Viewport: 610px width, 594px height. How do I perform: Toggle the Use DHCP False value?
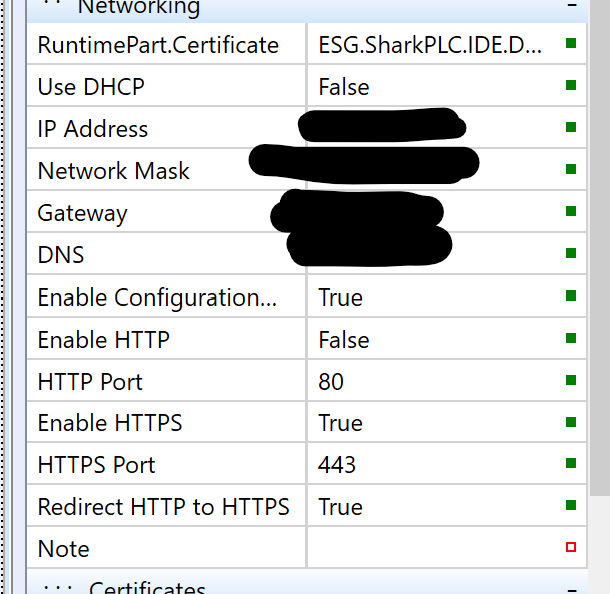click(344, 87)
